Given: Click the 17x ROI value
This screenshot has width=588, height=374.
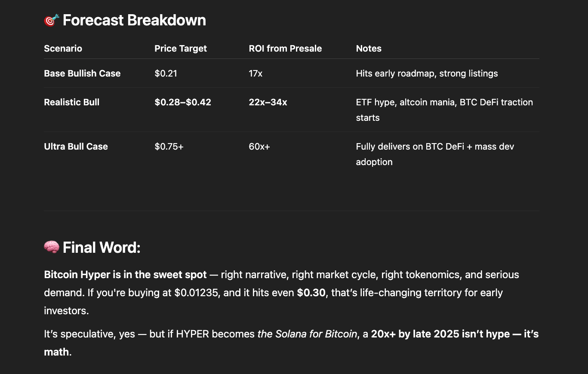Looking at the screenshot, I should pyautogui.click(x=256, y=74).
